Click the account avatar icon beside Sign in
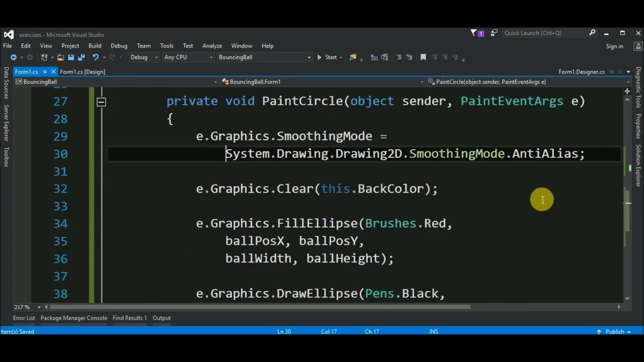The width and height of the screenshot is (644, 362). (638, 46)
